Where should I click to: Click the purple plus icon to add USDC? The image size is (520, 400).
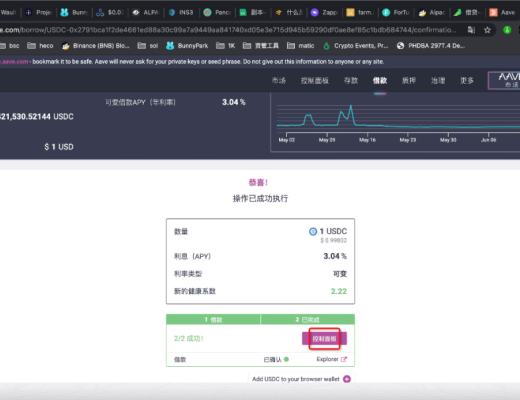point(347,379)
